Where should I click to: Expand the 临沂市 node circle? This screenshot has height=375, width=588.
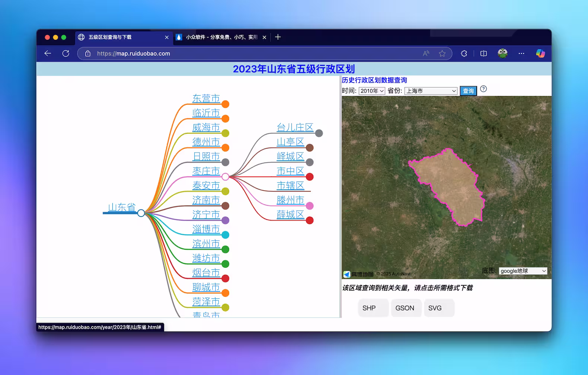(x=226, y=119)
